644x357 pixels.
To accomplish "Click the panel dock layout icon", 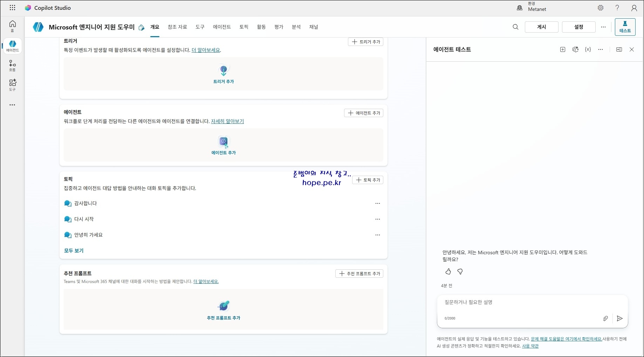I will (x=619, y=49).
